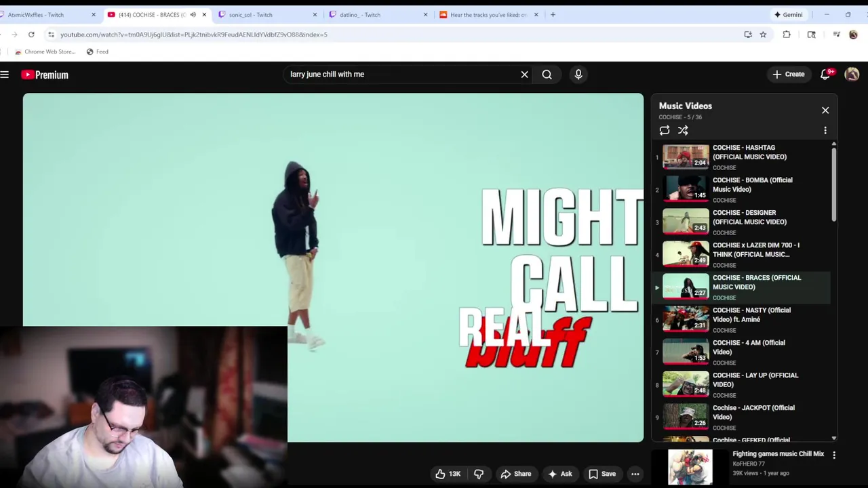Screen dimensions: 868x488
Task: Play COCHISE - BOMBA playlist item
Action: coord(741,189)
